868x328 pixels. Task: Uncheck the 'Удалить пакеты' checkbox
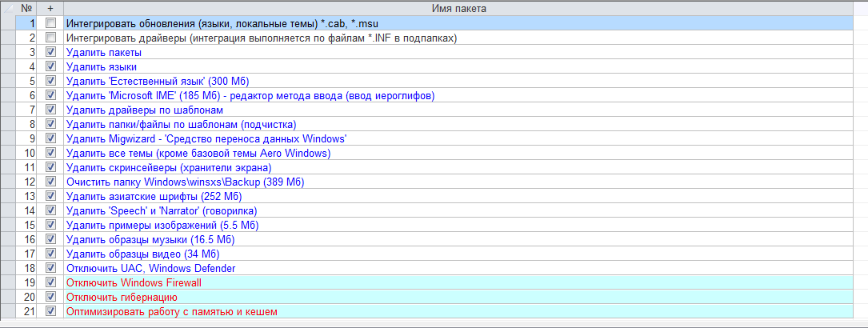[51, 52]
